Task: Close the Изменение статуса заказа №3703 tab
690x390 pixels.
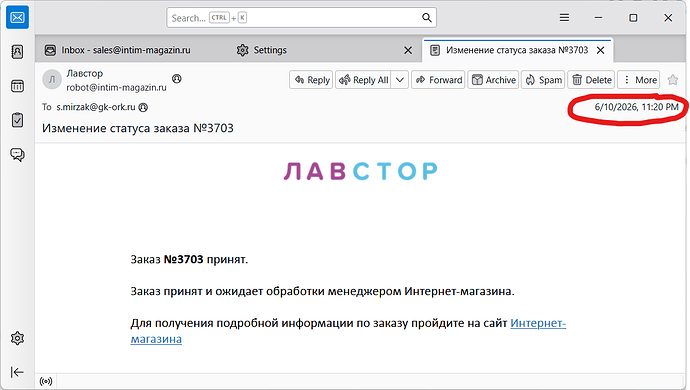Action: (x=600, y=50)
